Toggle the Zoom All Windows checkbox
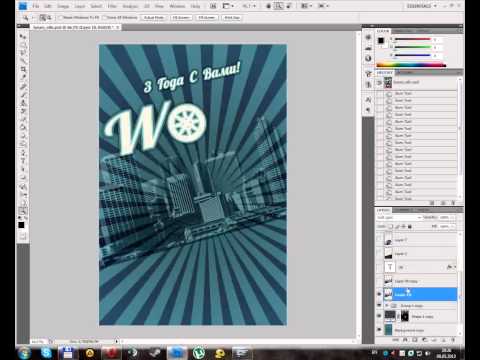 [x=104, y=17]
